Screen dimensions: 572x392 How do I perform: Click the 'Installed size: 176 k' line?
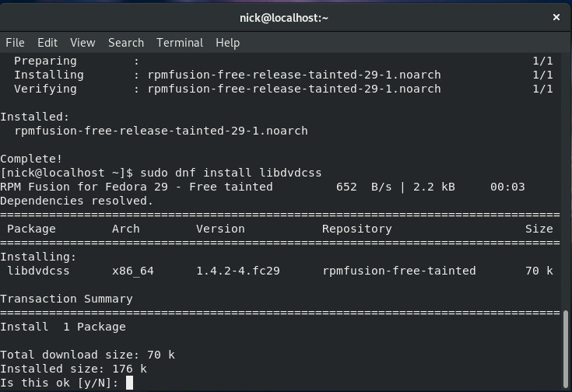[x=73, y=369]
